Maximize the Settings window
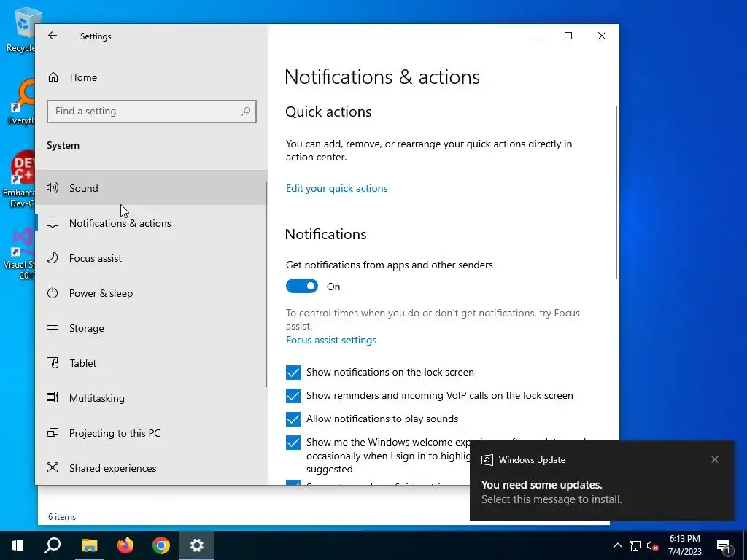Viewport: 747px width, 560px height. click(568, 36)
